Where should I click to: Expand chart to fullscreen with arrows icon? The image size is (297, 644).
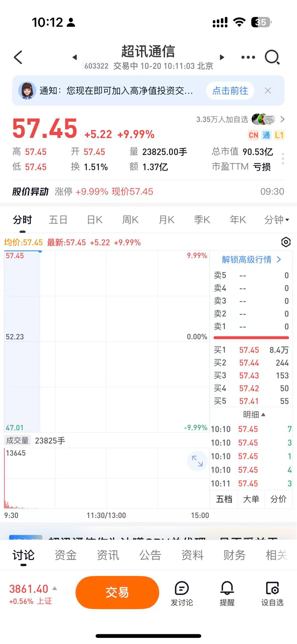197,461
